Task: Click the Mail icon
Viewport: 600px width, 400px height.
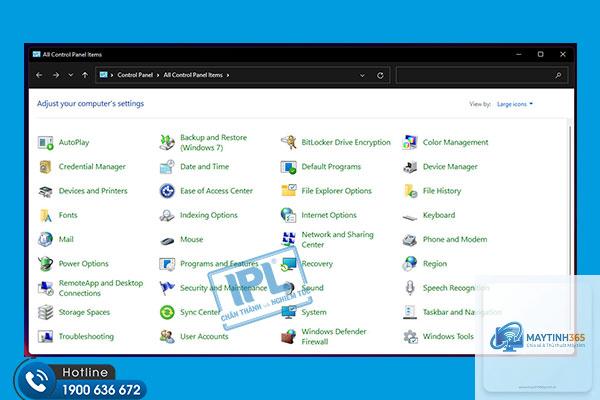Action: [x=45, y=239]
